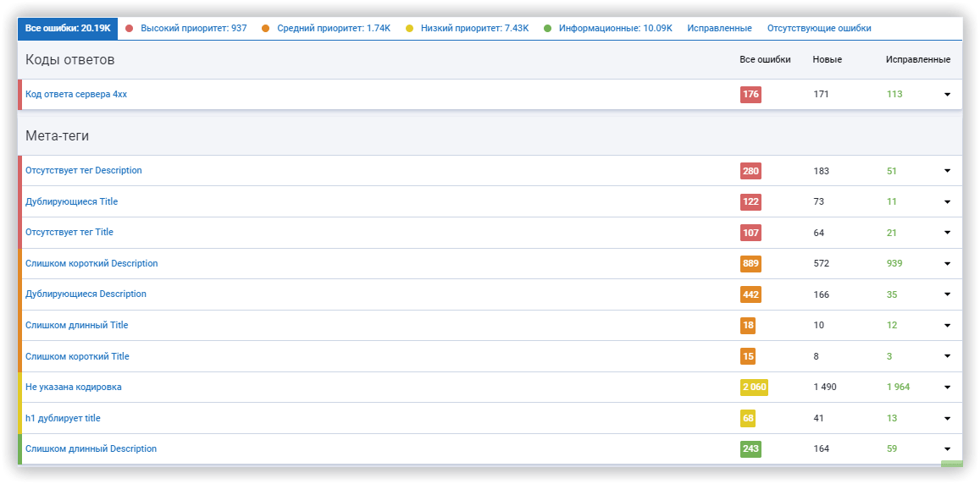Image resolution: width=980 pixels, height=484 pixels.
Task: Filter by 'Информационные: 10.09K'
Action: click(x=616, y=28)
